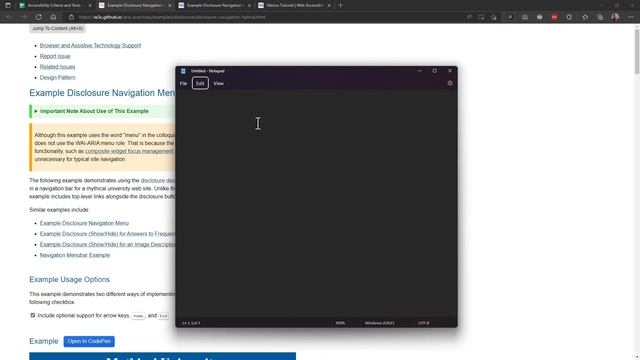Open Example Disclosure for an Image Description link
This screenshot has width=640, height=360.
107,244
